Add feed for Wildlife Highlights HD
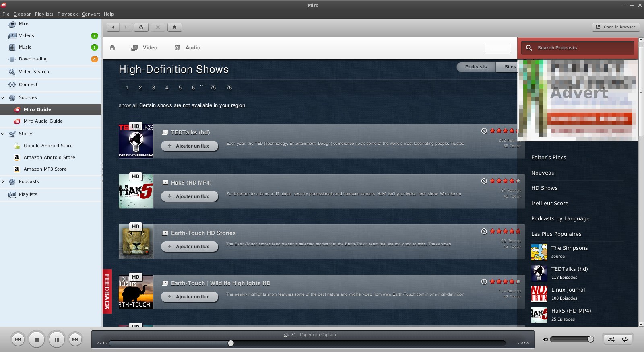The image size is (644, 352). click(x=190, y=297)
